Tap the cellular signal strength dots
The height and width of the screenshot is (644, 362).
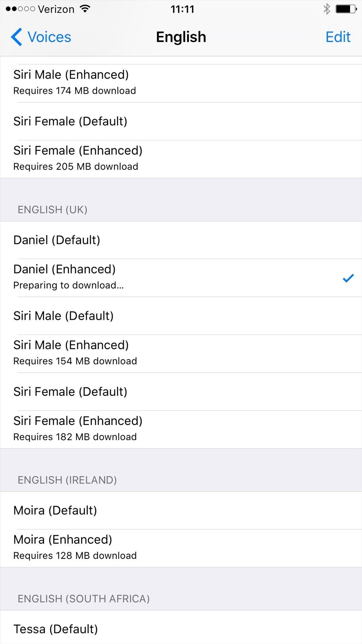[x=20, y=9]
